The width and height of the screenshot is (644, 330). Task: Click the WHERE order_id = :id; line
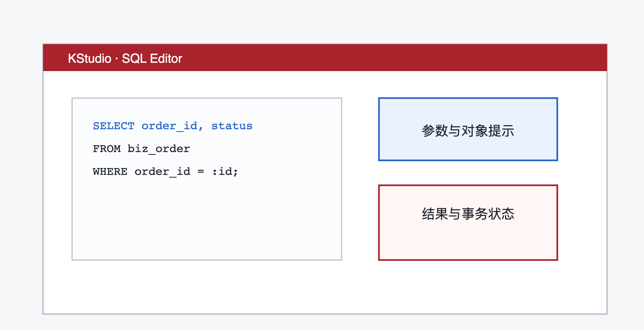click(x=165, y=171)
